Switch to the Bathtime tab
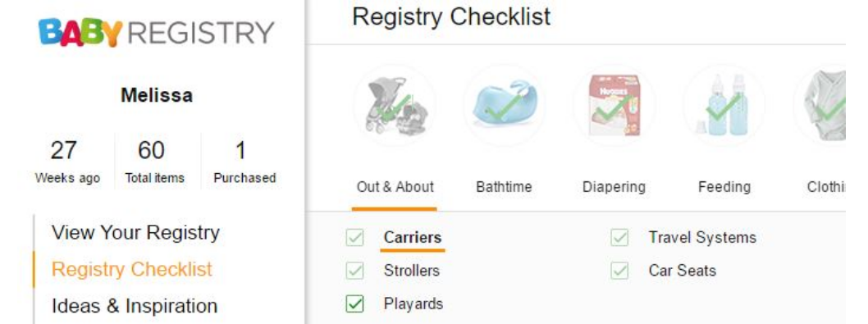868x324 pixels. pyautogui.click(x=504, y=187)
